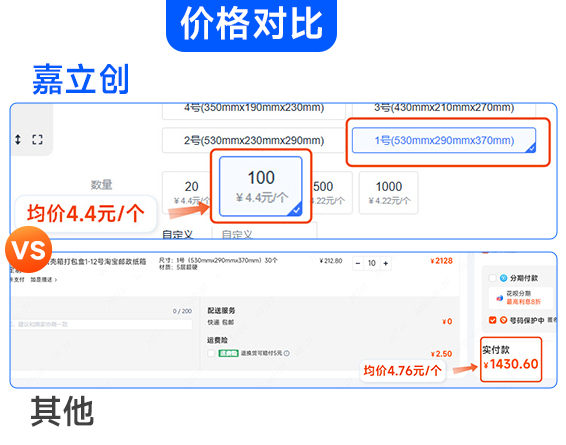Click the 实付款 label
The image size is (566, 445).
click(496, 349)
